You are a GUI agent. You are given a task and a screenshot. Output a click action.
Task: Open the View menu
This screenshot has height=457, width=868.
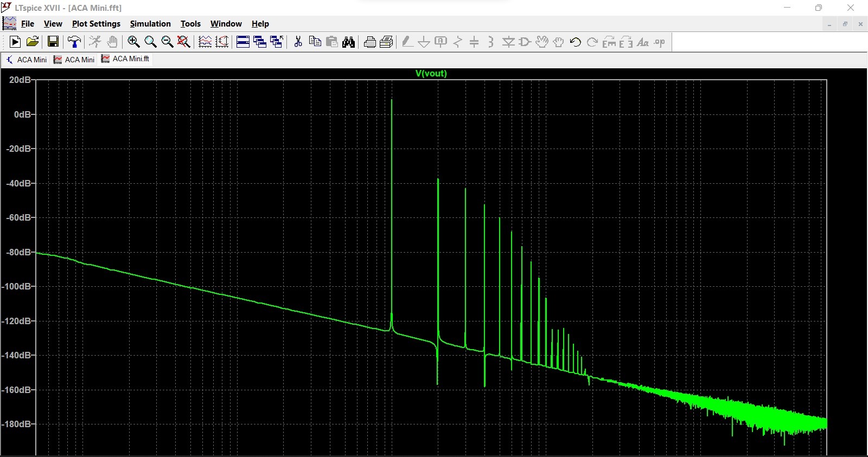click(x=53, y=24)
